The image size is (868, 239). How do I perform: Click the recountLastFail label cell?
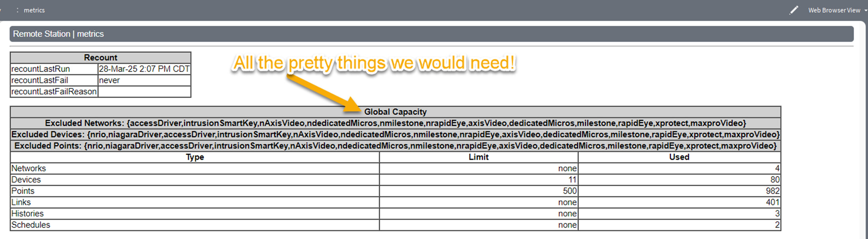(39, 80)
